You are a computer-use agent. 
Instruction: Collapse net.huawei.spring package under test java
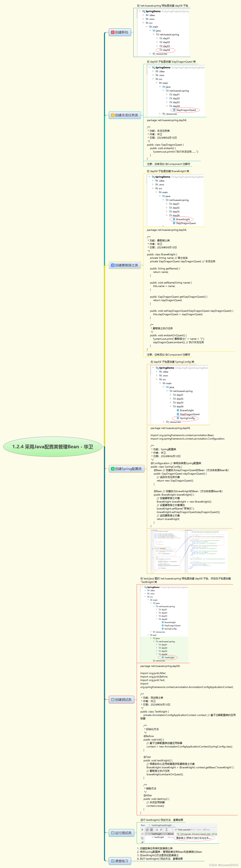click(x=154, y=642)
